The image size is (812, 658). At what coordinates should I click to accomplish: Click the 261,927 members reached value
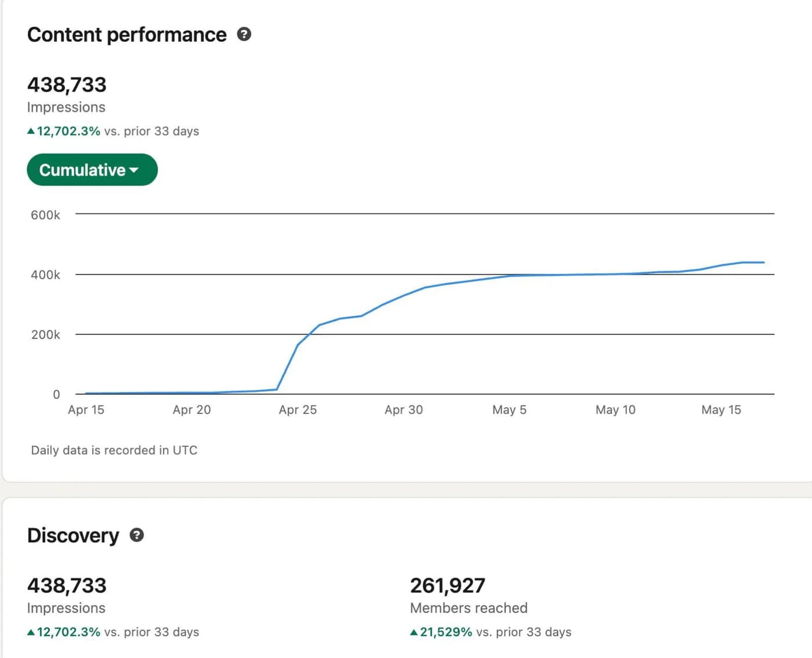448,586
